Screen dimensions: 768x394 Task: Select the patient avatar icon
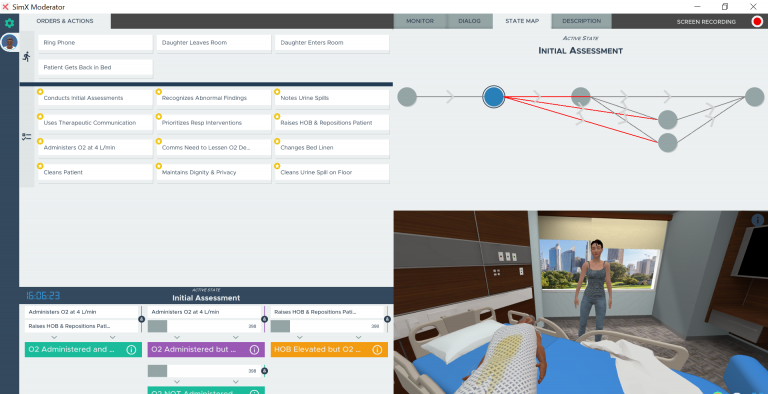point(9,42)
